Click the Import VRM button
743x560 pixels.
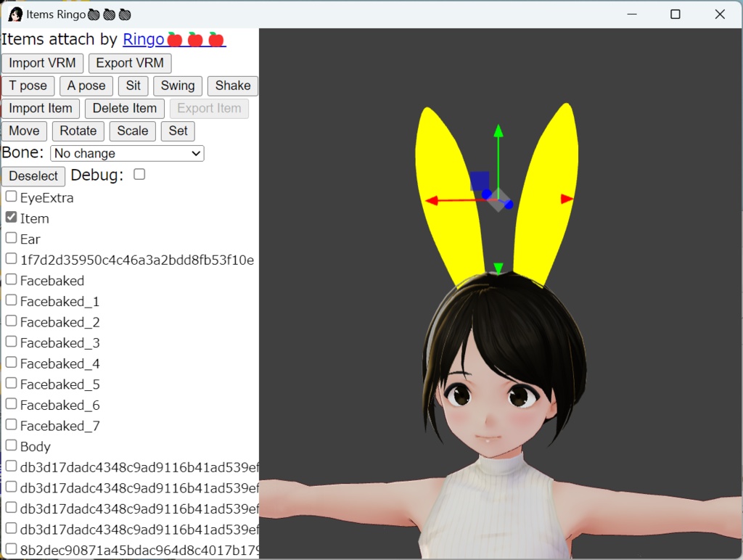tap(41, 63)
